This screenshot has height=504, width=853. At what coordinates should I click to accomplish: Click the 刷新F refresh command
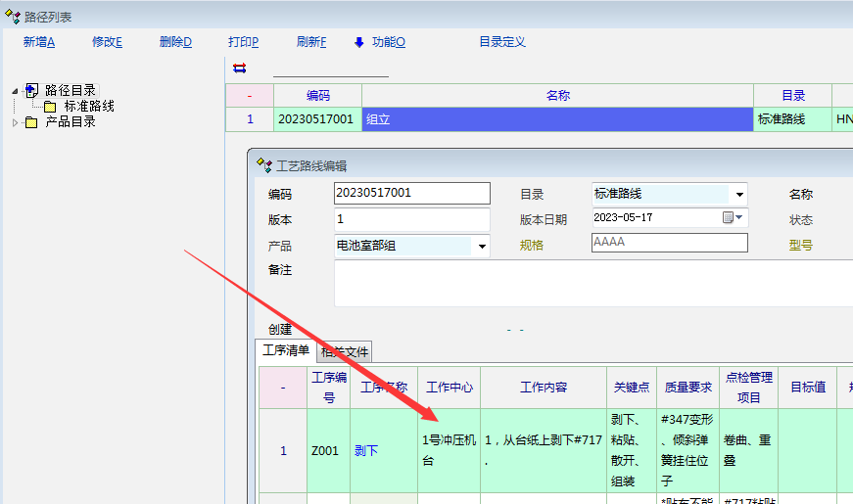[311, 42]
